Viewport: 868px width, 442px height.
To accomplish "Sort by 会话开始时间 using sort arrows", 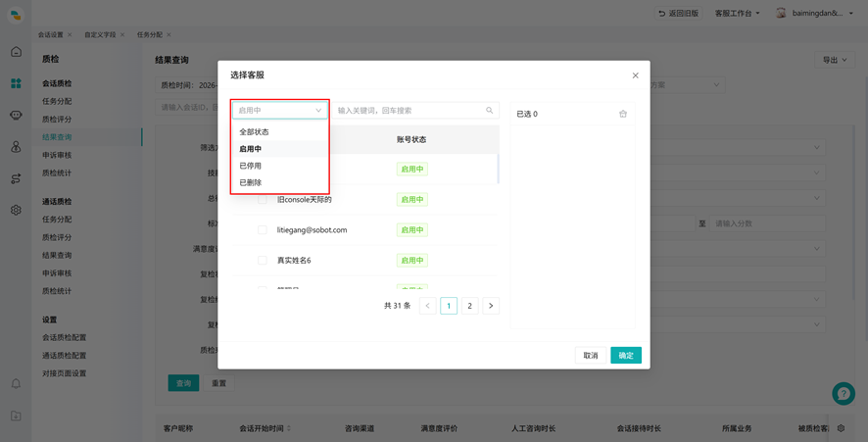I will 288,428.
